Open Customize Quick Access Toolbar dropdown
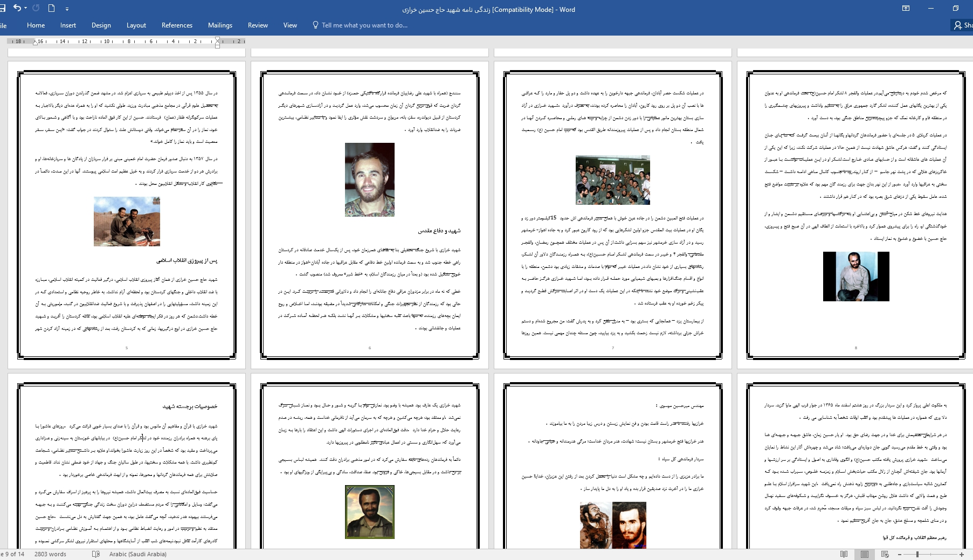This screenshot has width=973, height=560. [67, 9]
